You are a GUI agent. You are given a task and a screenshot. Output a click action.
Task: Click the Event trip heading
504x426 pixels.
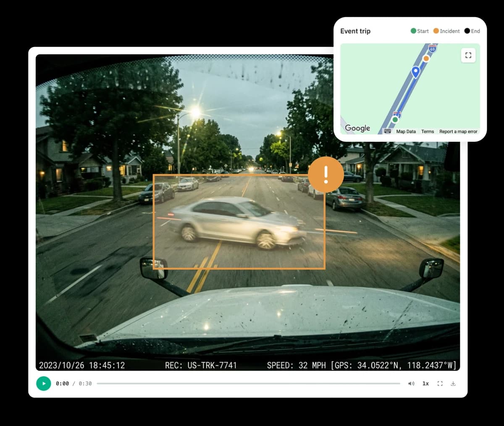355,31
